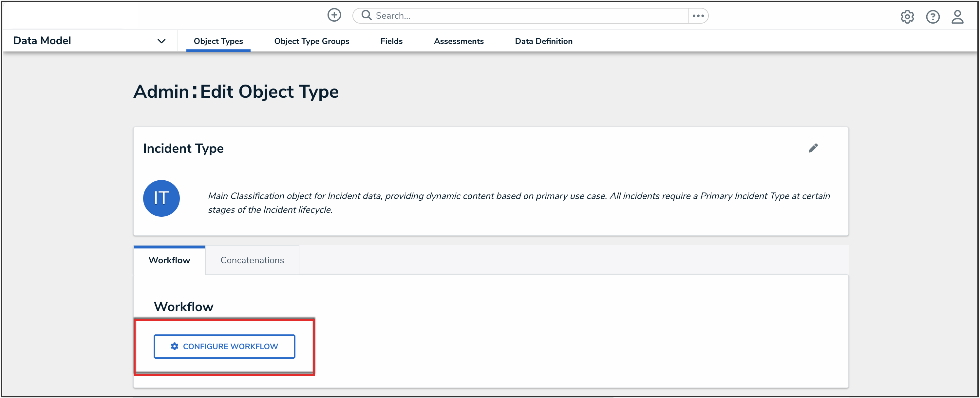
Task: Switch to the Object Types tab
Action: (218, 41)
